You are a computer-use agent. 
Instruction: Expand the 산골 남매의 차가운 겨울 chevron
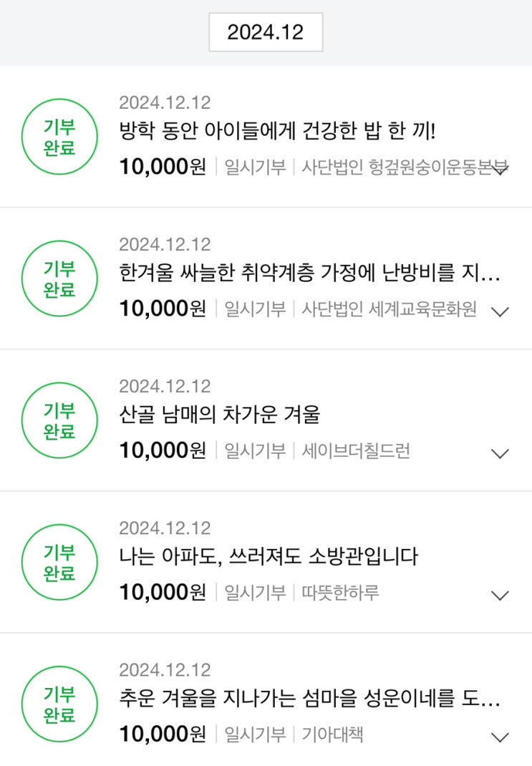(x=500, y=453)
